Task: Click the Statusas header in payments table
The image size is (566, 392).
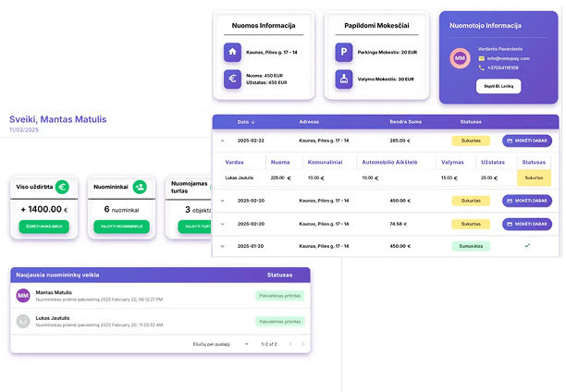Action: click(471, 122)
